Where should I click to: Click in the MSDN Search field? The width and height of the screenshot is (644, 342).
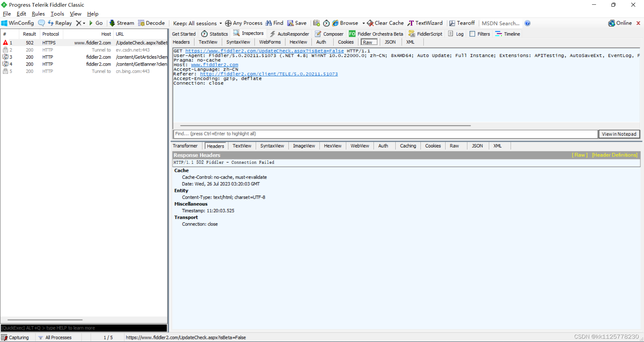[500, 23]
